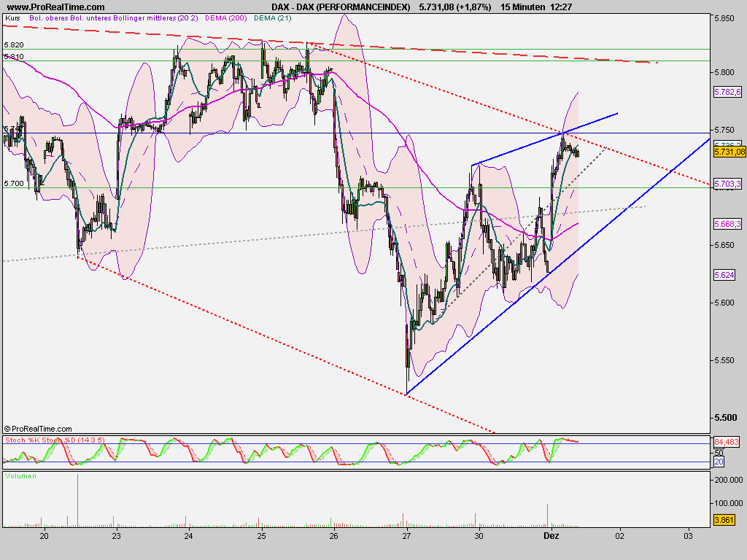
Task: Toggle the current price marker 5.731,08
Action: point(729,152)
